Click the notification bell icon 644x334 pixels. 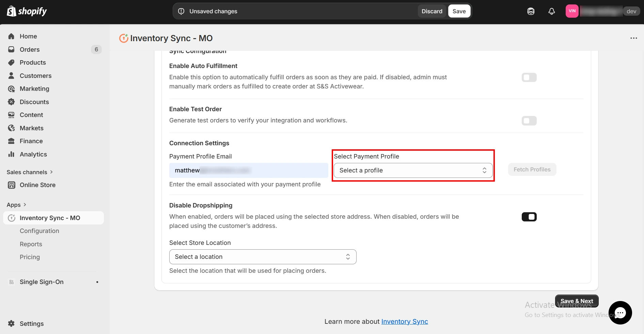551,11
